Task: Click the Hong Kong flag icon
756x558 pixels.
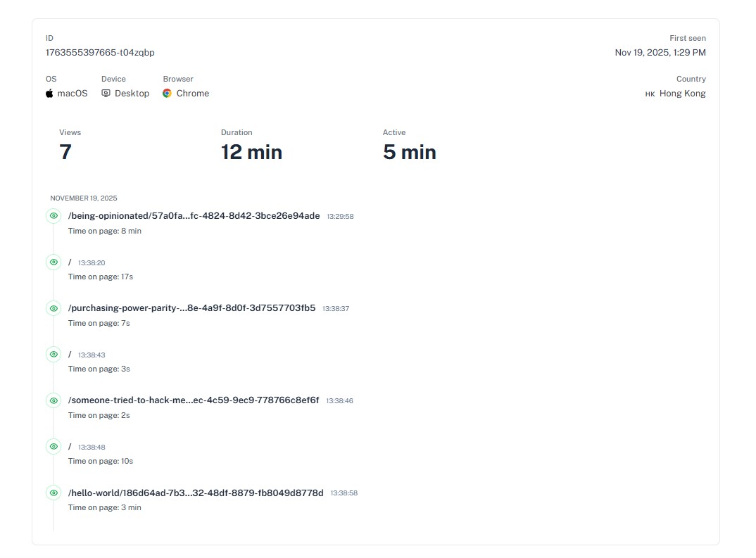Action: [x=650, y=94]
